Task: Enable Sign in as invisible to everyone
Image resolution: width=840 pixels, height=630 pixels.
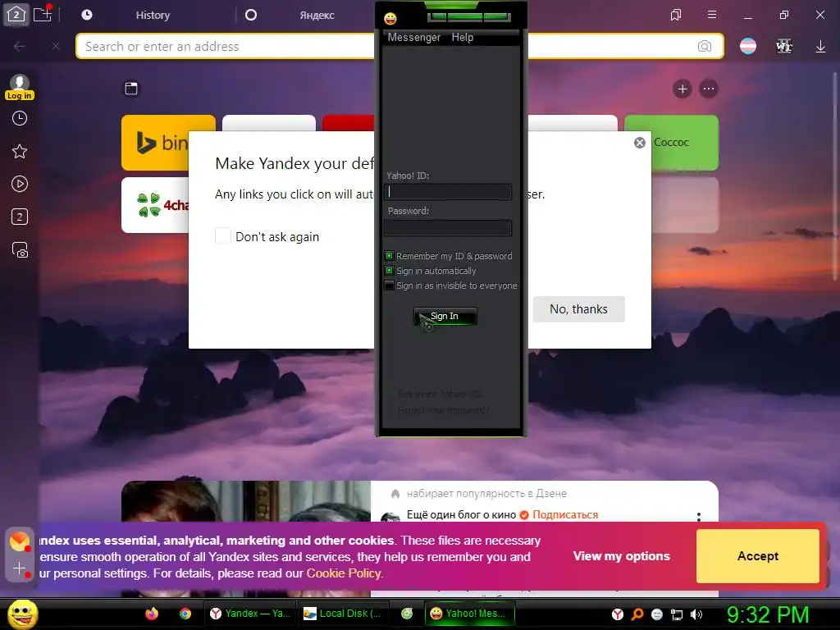Action: (390, 285)
